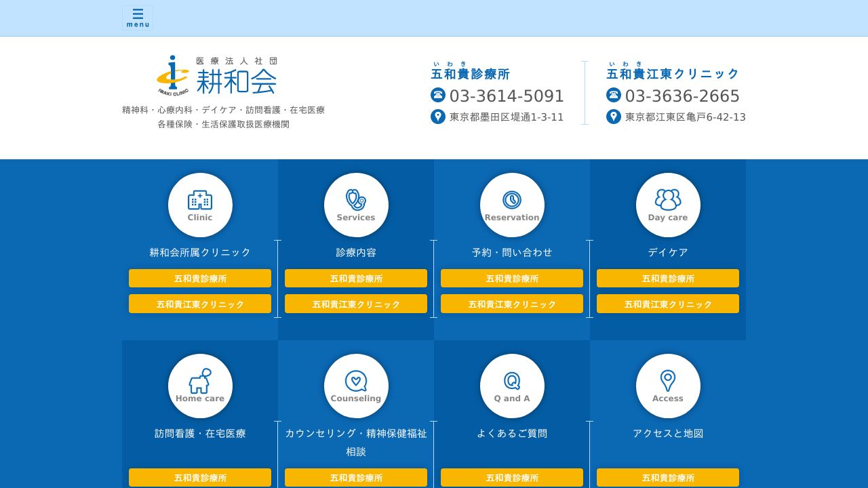Click 五和貴江東クリニック under デイケア
This screenshot has width=868, height=488.
[668, 304]
